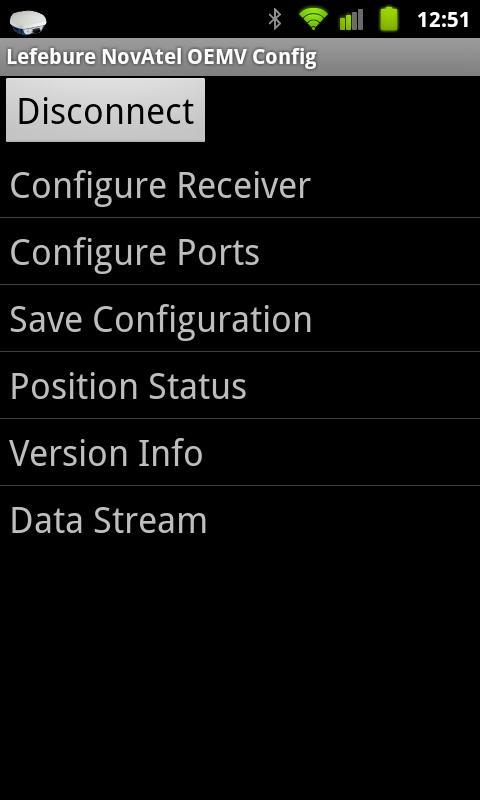Click the word Receiver in first list row
The width and height of the screenshot is (480, 800).
click(243, 185)
